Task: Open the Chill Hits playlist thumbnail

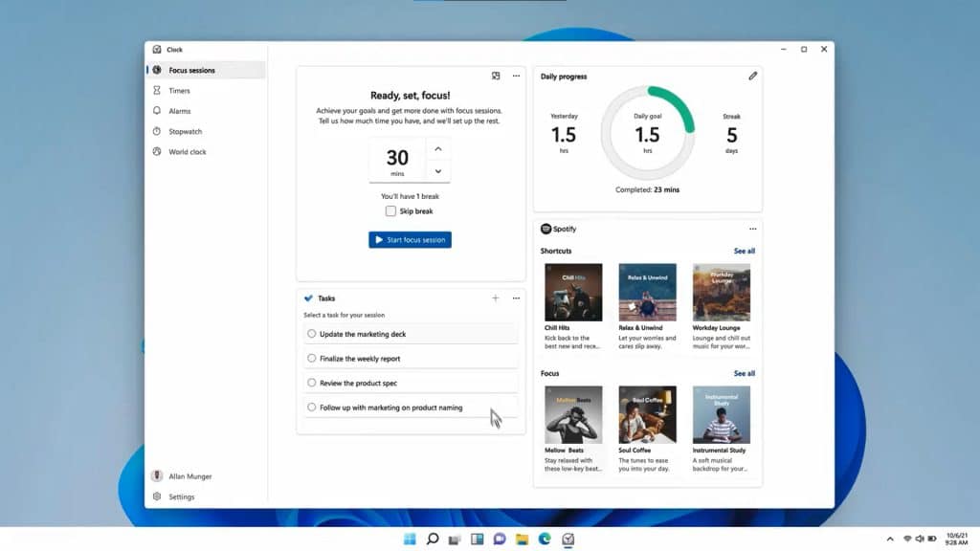Action: [573, 293]
